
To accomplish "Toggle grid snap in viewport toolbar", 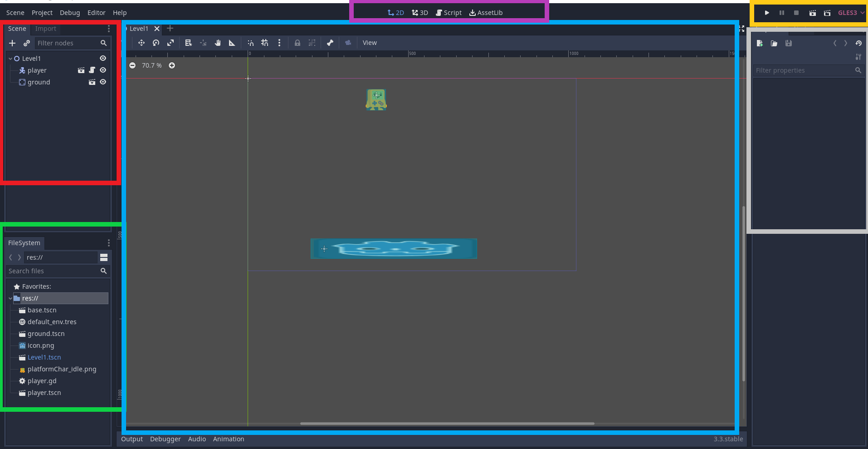I will pyautogui.click(x=265, y=43).
